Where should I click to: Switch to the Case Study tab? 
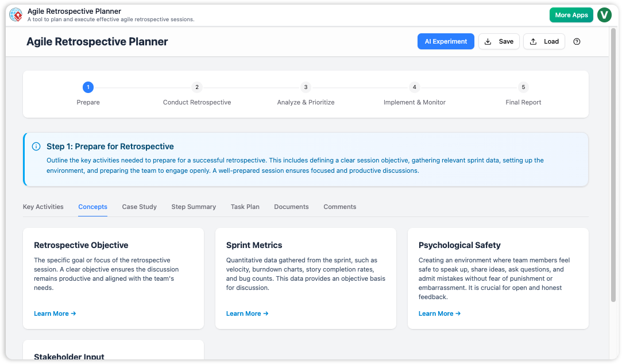139,207
